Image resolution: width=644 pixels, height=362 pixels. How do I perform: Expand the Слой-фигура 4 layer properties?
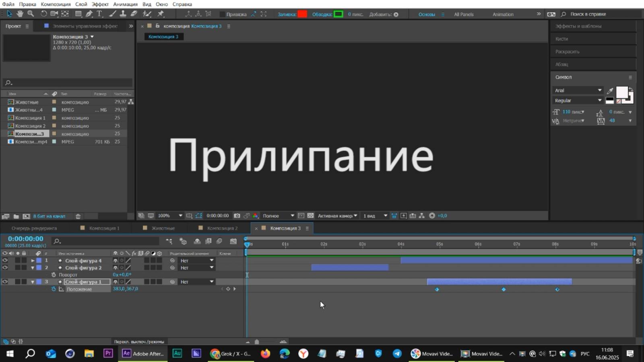tap(33, 260)
